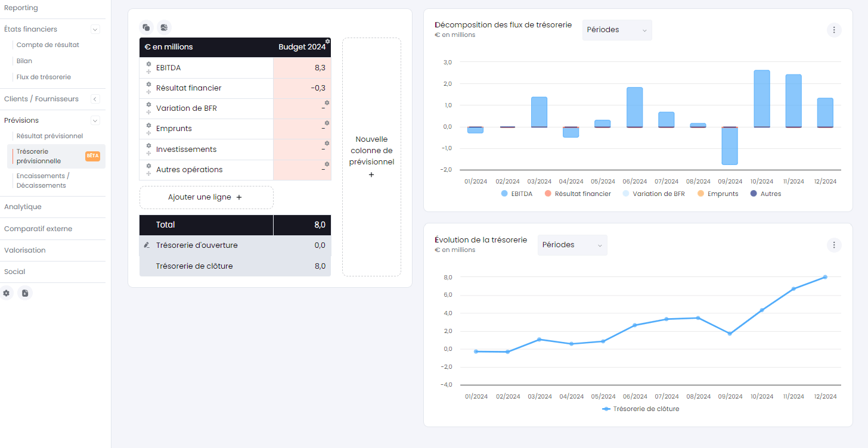The image size is (868, 448).
Task: Select Trésorerie prévisionnelle menu item
Action: point(56,156)
